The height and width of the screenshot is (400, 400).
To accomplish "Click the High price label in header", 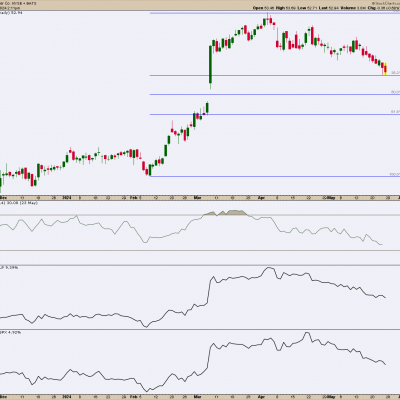I will pos(280,8).
